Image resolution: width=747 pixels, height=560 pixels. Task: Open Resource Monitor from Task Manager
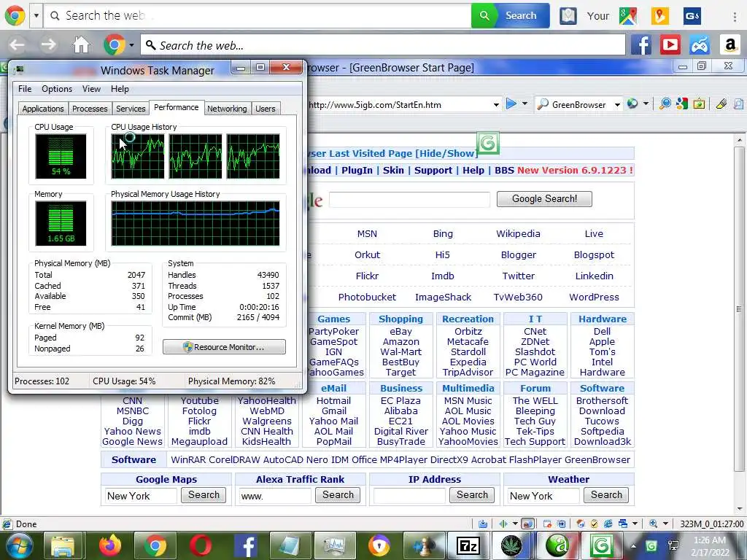point(225,347)
